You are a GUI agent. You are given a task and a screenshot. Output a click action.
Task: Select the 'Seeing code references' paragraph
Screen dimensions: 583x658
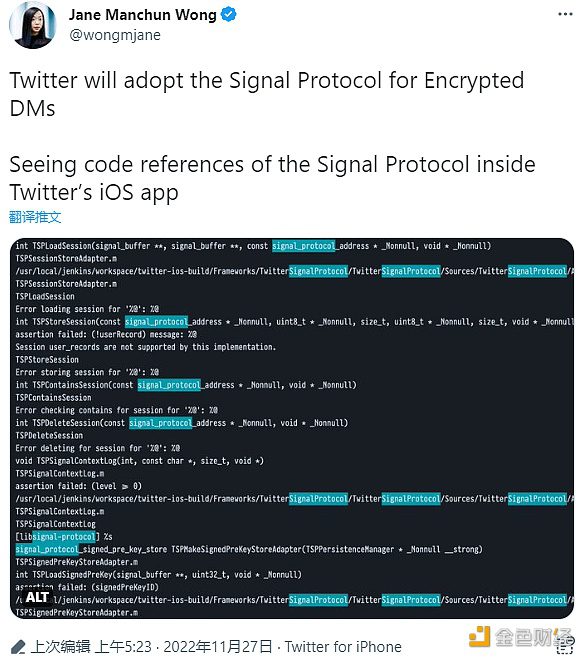coord(272,178)
